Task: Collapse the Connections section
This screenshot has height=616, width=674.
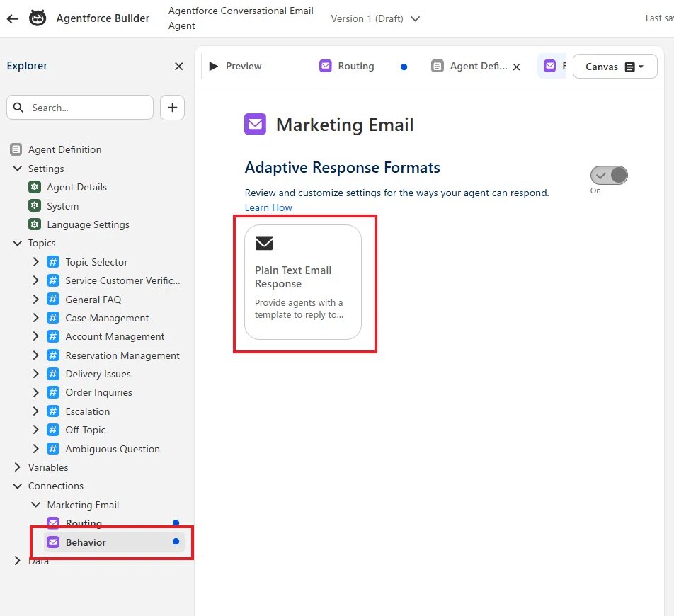Action: [x=17, y=486]
